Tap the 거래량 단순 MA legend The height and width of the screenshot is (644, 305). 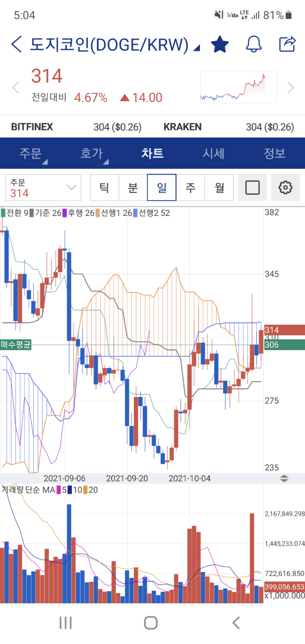tap(28, 490)
